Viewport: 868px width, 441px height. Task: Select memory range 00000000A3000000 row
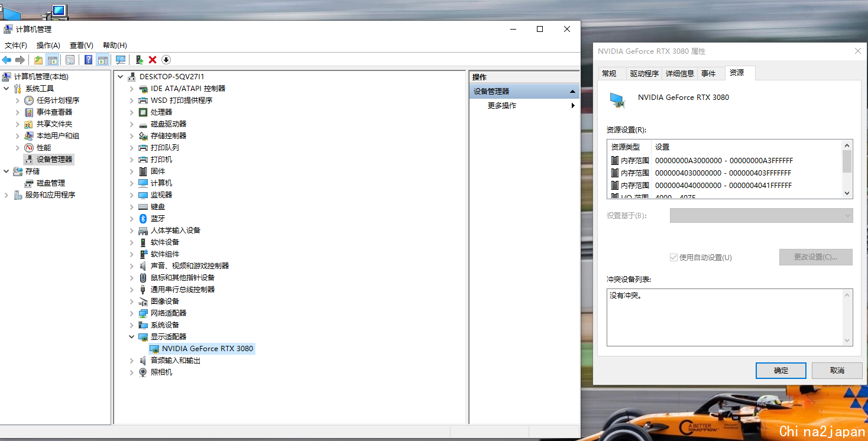pos(724,161)
